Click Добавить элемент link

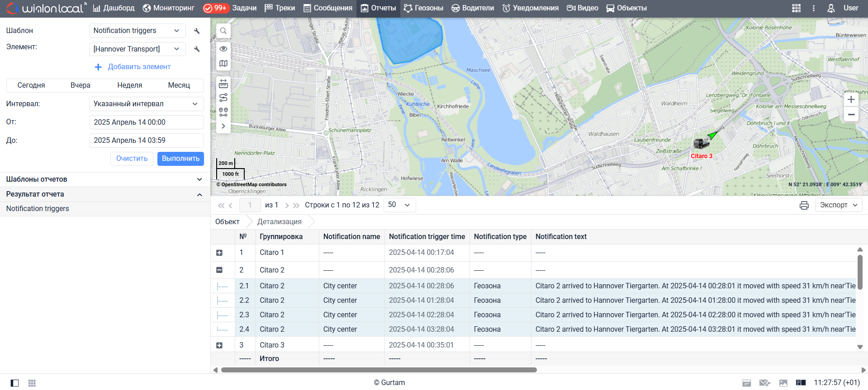click(x=139, y=67)
